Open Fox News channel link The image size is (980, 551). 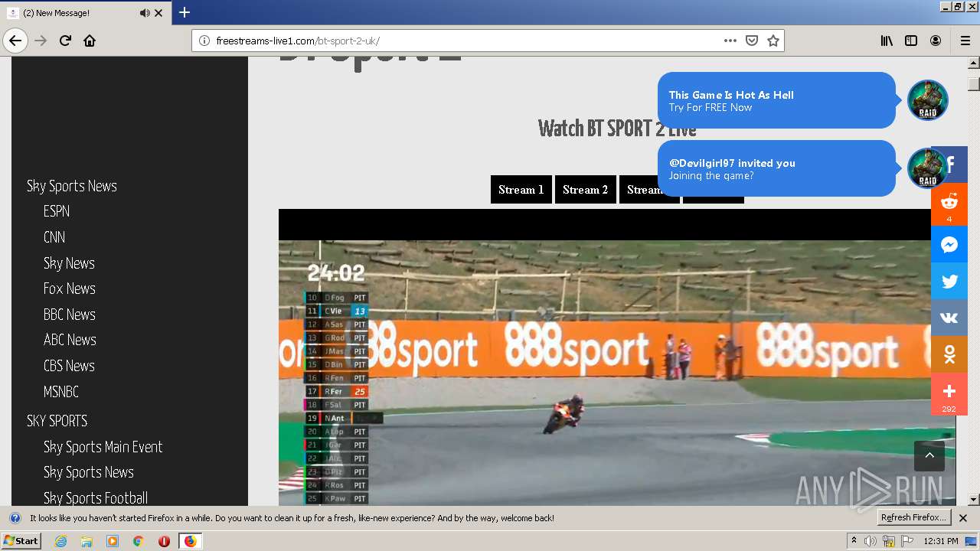tap(70, 289)
